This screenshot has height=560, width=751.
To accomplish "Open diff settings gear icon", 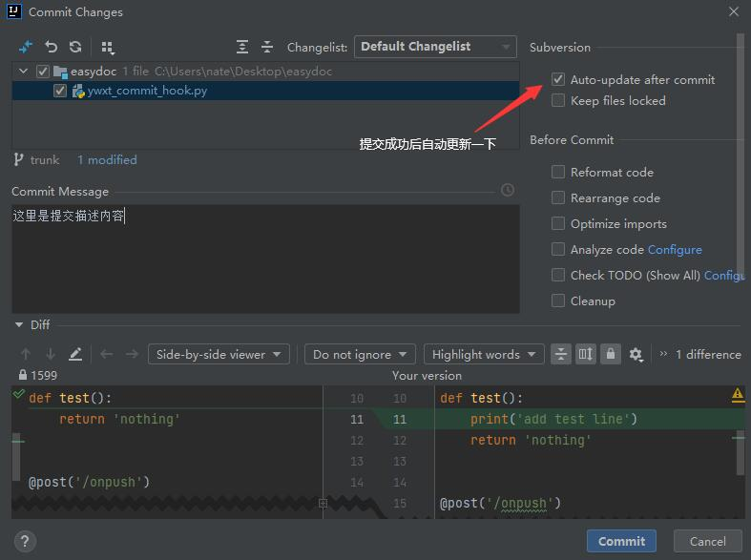I will tap(636, 354).
